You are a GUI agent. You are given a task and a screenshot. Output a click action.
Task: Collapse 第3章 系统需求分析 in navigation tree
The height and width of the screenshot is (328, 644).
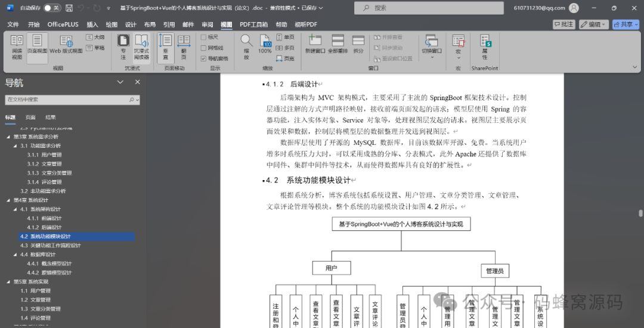[x=8, y=137]
